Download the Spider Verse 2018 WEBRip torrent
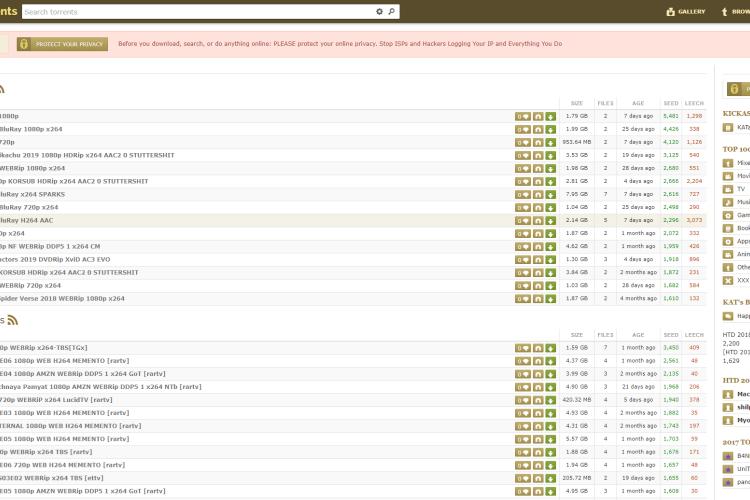Screen dimensions: 750x500 pyautogui.click(x=551, y=299)
